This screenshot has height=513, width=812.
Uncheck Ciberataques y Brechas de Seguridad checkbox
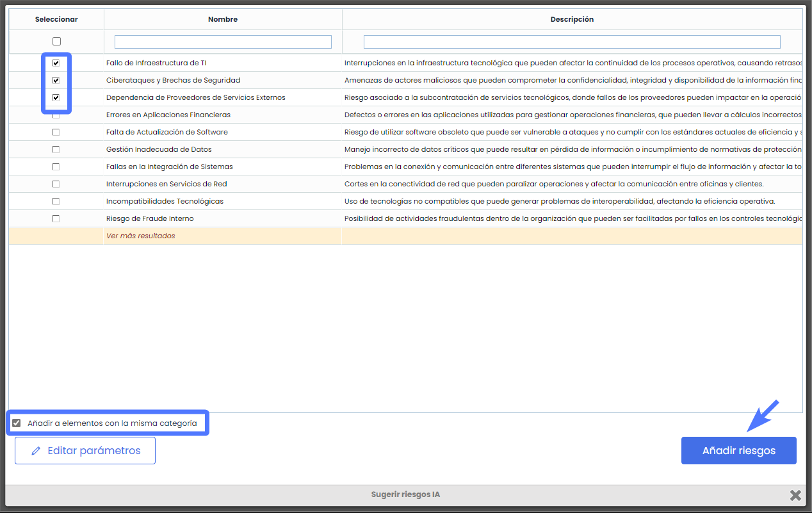pyautogui.click(x=56, y=80)
